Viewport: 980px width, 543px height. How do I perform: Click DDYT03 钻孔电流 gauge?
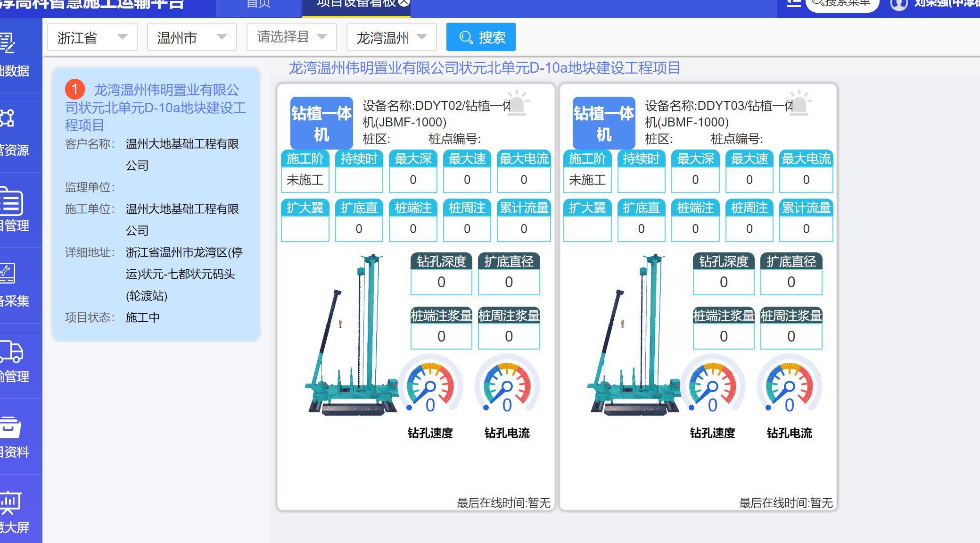pyautogui.click(x=789, y=387)
